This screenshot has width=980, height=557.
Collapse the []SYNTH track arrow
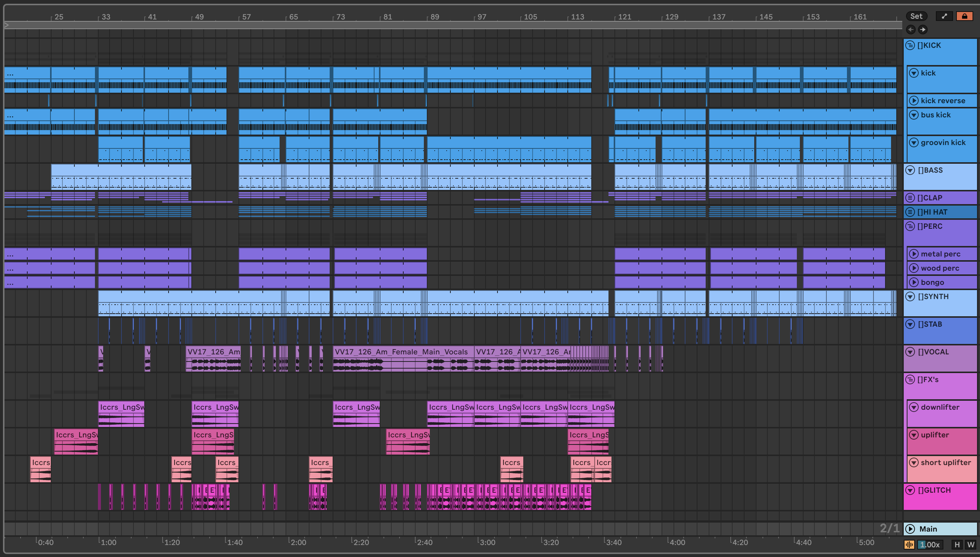pyautogui.click(x=910, y=296)
